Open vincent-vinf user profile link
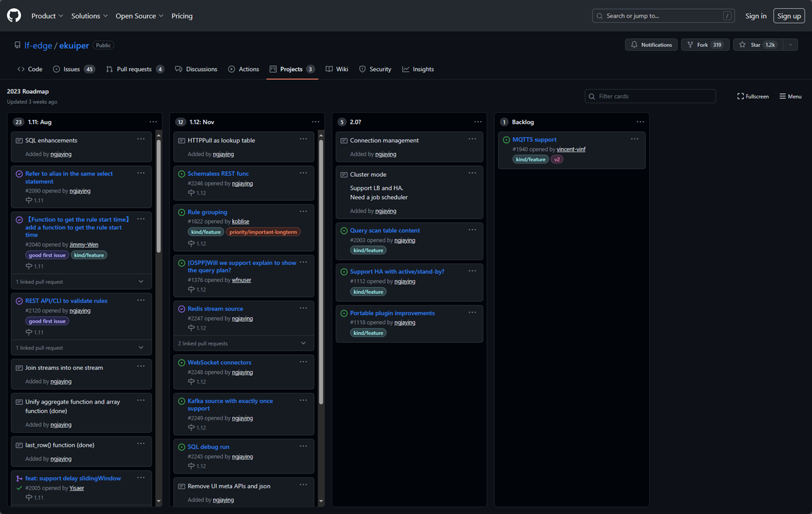This screenshot has width=812, height=514. (571, 150)
